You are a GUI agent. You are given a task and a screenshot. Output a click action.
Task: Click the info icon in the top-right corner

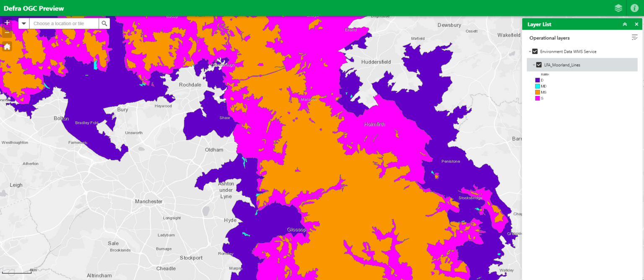point(634,8)
